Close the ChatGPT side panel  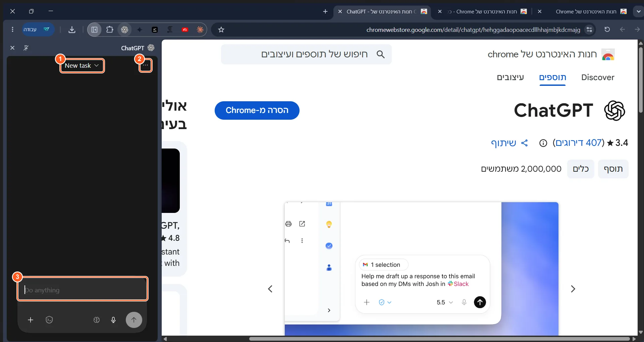pyautogui.click(x=12, y=48)
